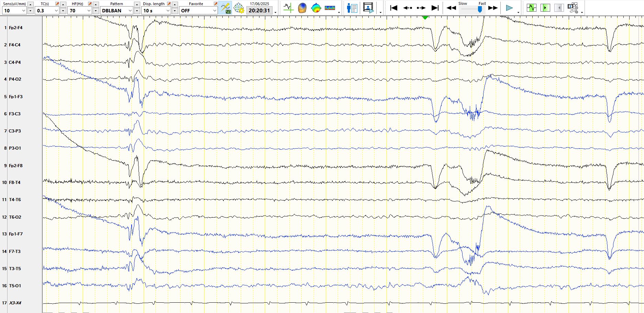
Task: Expand the arrow beside the play button
Action: point(518,12)
